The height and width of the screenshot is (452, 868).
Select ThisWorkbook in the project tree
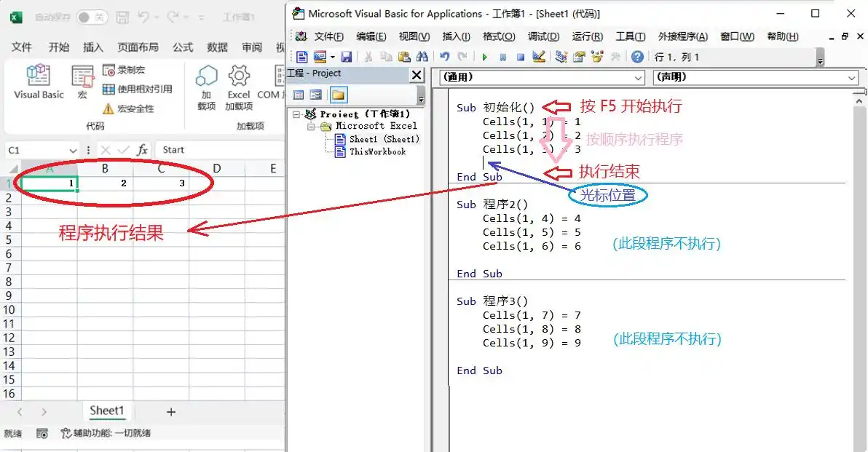pos(377,151)
